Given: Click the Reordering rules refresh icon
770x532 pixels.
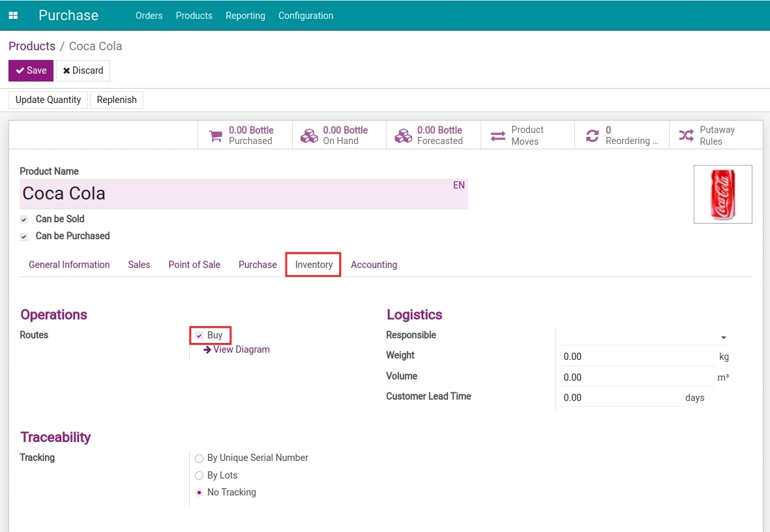Looking at the screenshot, I should tap(592, 136).
